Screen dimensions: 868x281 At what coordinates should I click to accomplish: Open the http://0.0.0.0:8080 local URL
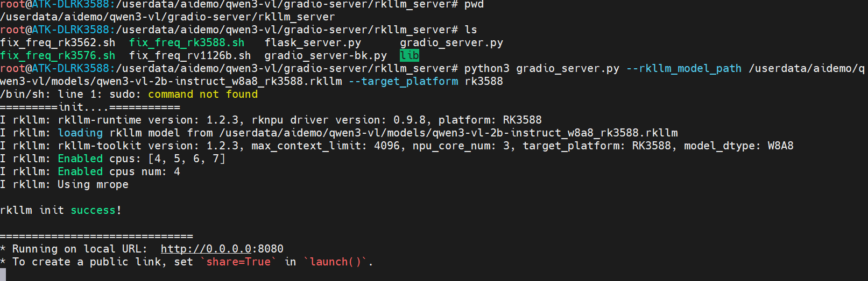coord(222,249)
